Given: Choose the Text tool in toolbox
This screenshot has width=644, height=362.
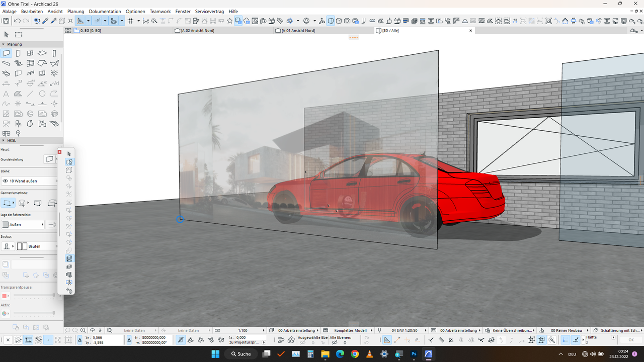Looking at the screenshot, I should (x=6, y=94).
